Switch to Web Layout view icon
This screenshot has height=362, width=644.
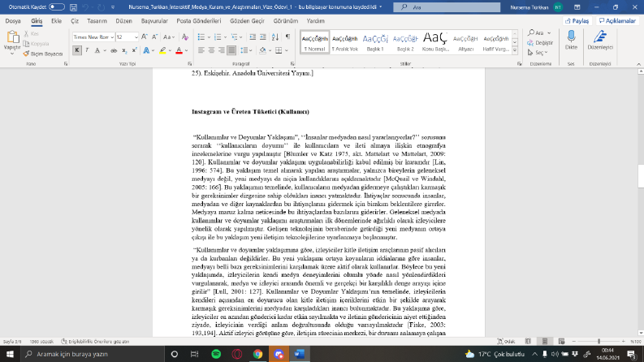point(561,342)
